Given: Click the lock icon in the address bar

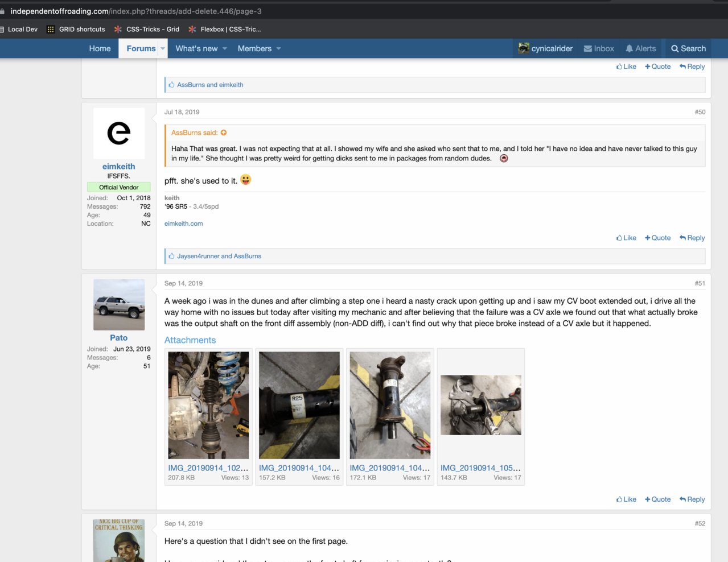Looking at the screenshot, I should (2, 11).
